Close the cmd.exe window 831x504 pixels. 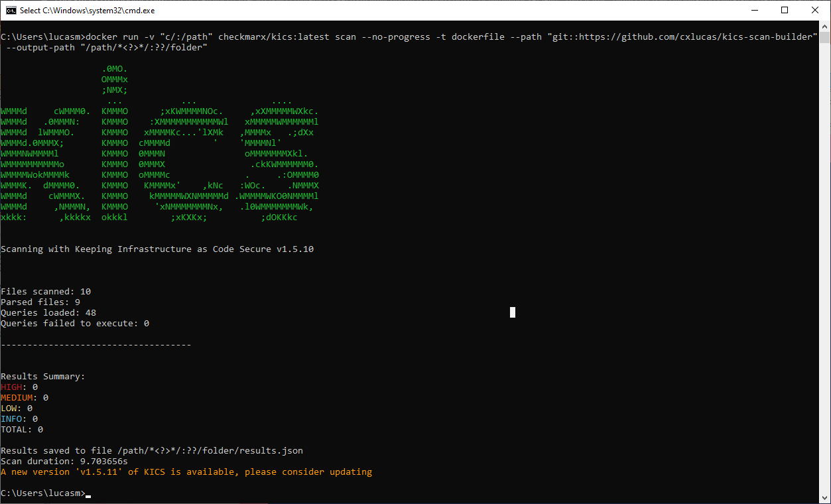click(816, 10)
